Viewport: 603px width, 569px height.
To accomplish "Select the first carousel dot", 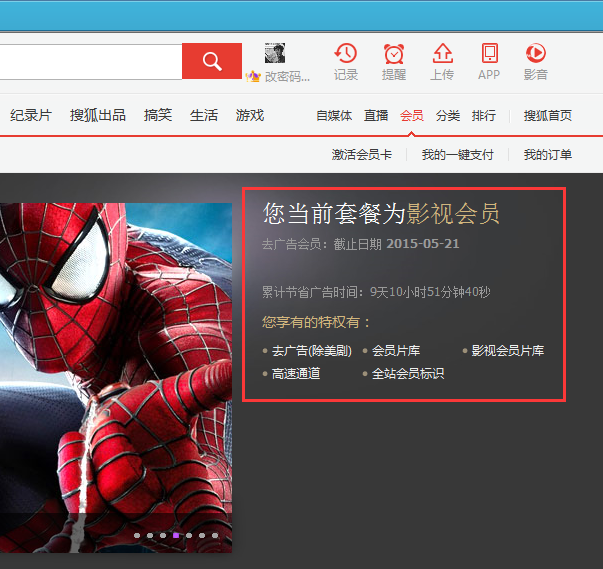I will (x=137, y=536).
